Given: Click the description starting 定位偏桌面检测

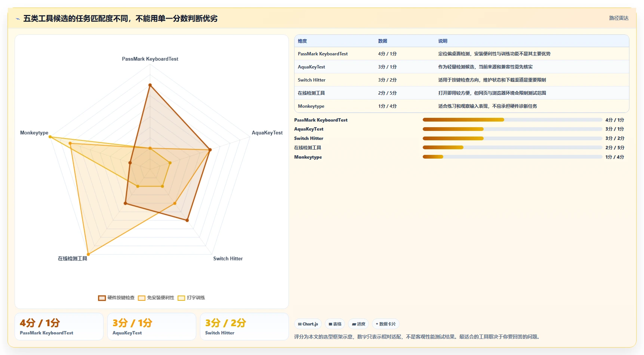Looking at the screenshot, I should click(494, 54).
